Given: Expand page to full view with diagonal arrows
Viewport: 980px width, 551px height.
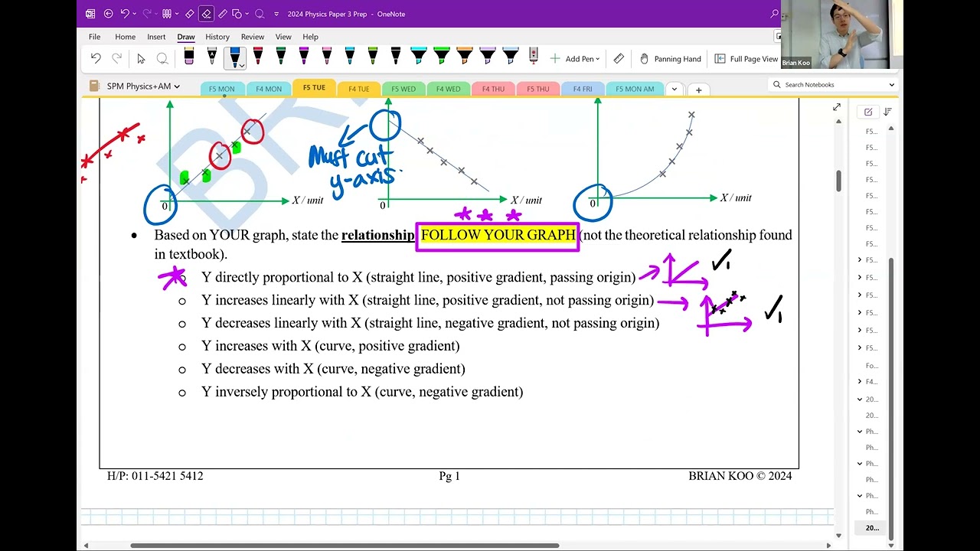Looking at the screenshot, I should (837, 107).
